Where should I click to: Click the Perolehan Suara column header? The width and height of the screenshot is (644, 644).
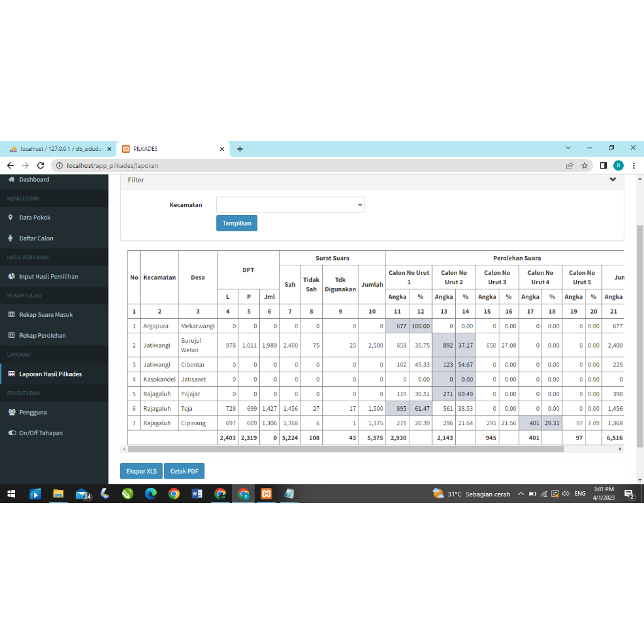pyautogui.click(x=517, y=258)
